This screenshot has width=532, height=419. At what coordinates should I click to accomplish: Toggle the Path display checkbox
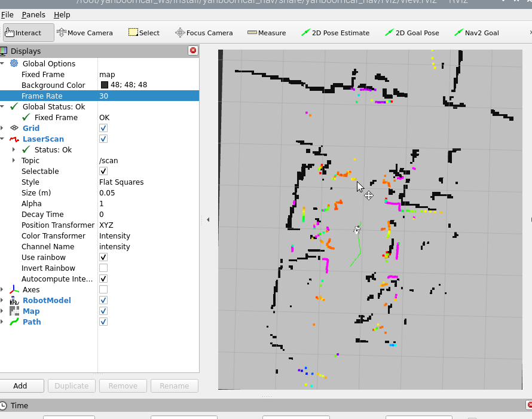tap(103, 322)
